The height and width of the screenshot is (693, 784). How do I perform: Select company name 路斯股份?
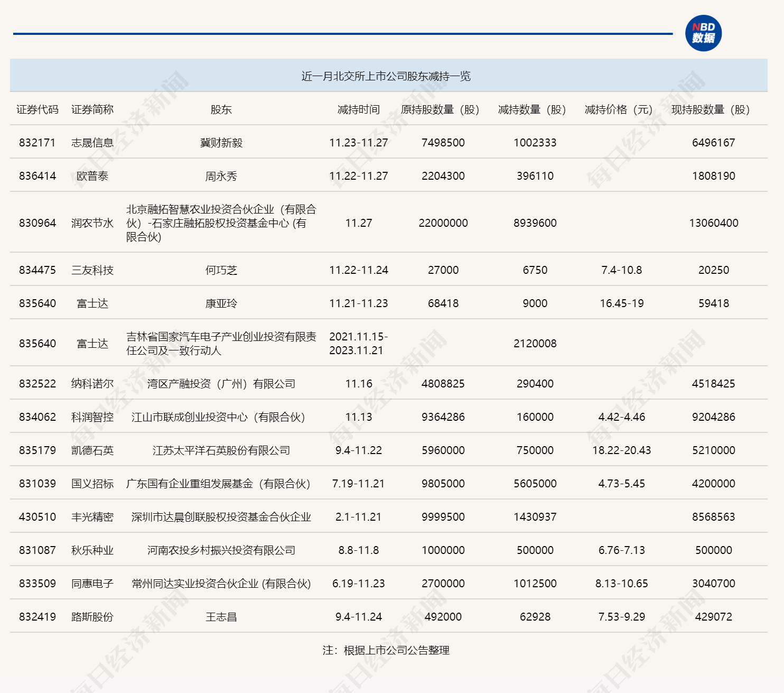92,617
